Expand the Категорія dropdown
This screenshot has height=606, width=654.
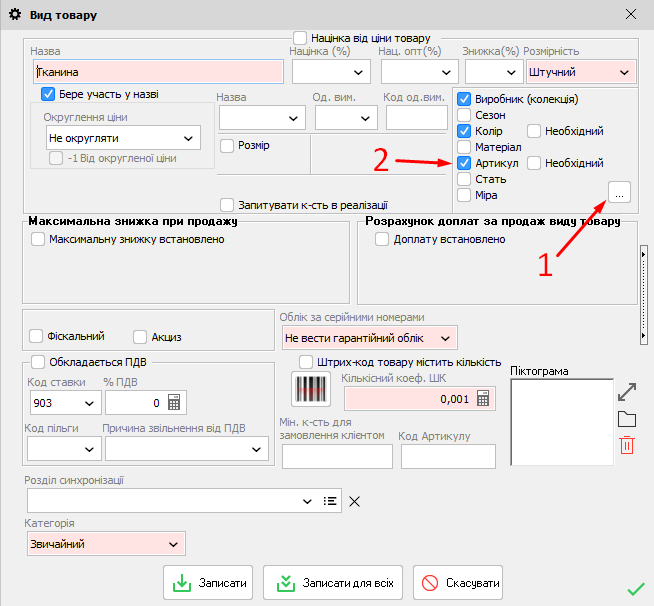click(174, 544)
